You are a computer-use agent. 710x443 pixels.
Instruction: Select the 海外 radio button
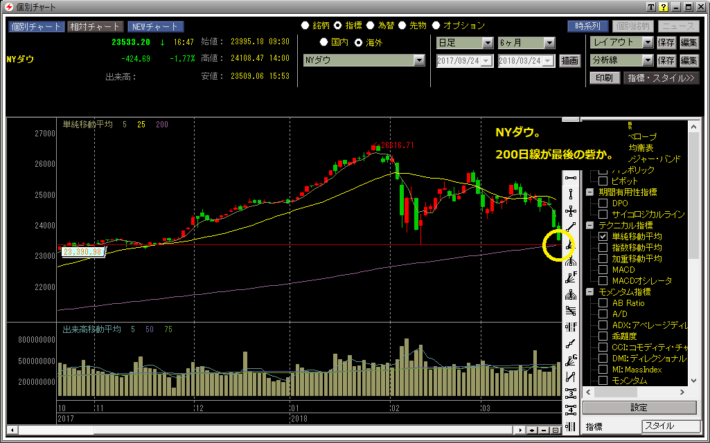tap(358, 42)
